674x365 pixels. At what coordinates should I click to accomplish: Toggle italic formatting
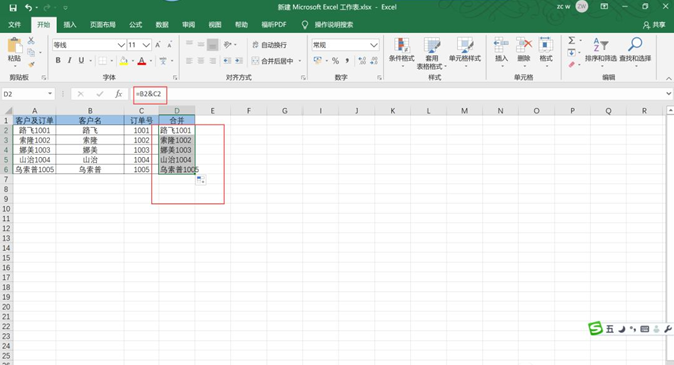pyautogui.click(x=70, y=61)
